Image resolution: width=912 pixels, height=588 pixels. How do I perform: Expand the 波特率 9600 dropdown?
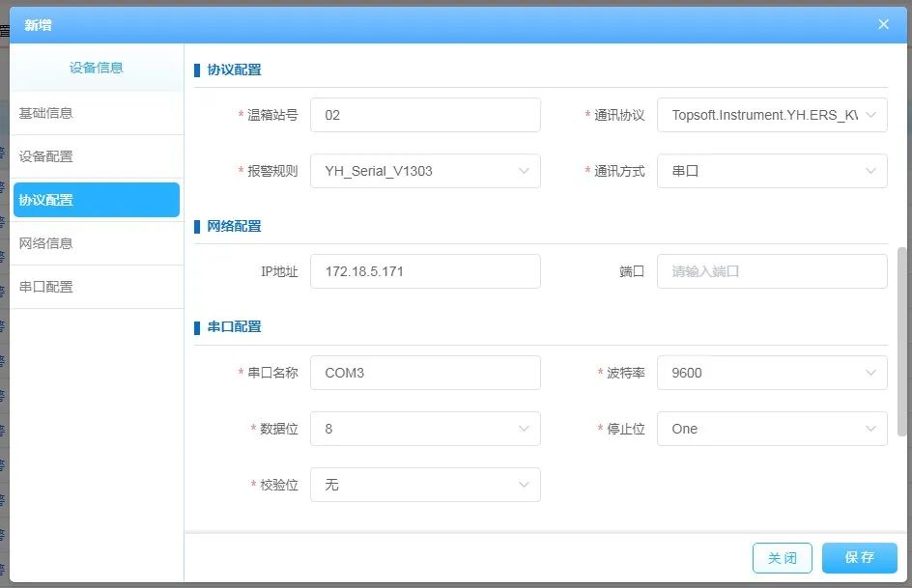(x=772, y=373)
